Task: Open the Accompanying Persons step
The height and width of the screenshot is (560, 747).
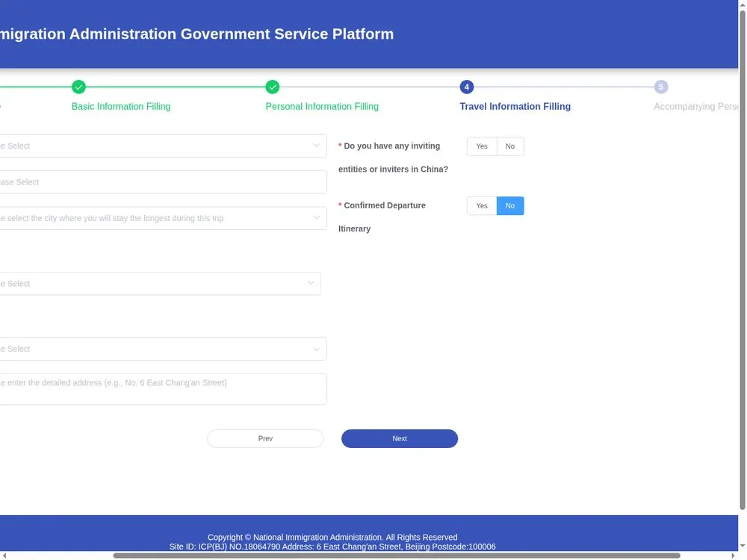Action: 696,107
